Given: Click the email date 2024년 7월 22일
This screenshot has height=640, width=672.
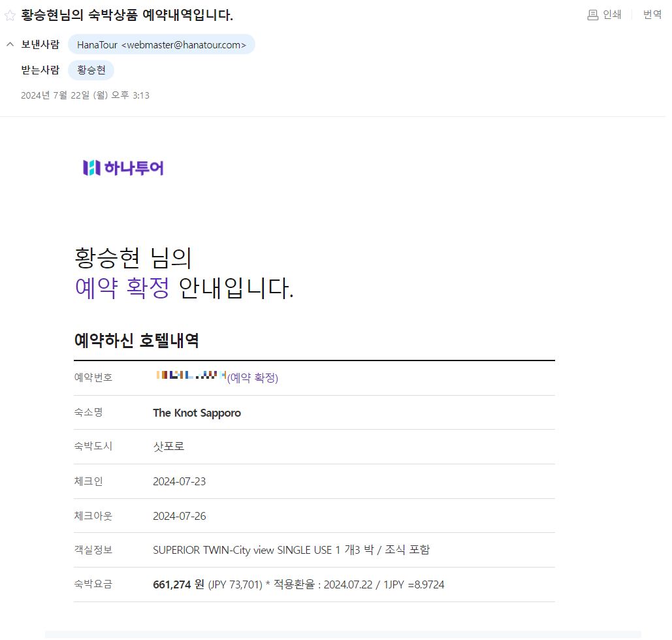Looking at the screenshot, I should coord(86,95).
